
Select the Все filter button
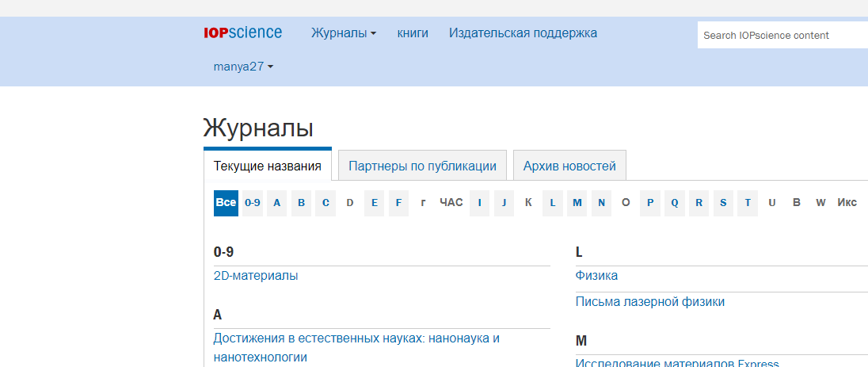coord(226,203)
